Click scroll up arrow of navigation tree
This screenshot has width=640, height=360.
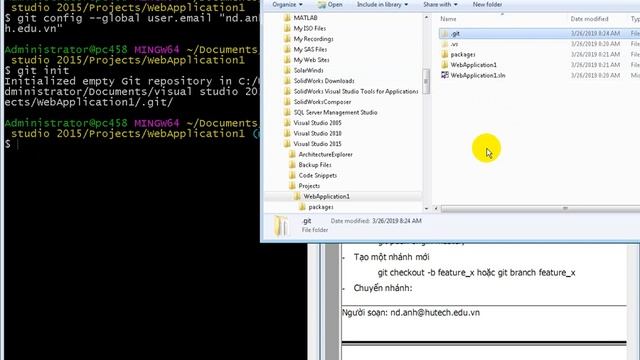427,18
